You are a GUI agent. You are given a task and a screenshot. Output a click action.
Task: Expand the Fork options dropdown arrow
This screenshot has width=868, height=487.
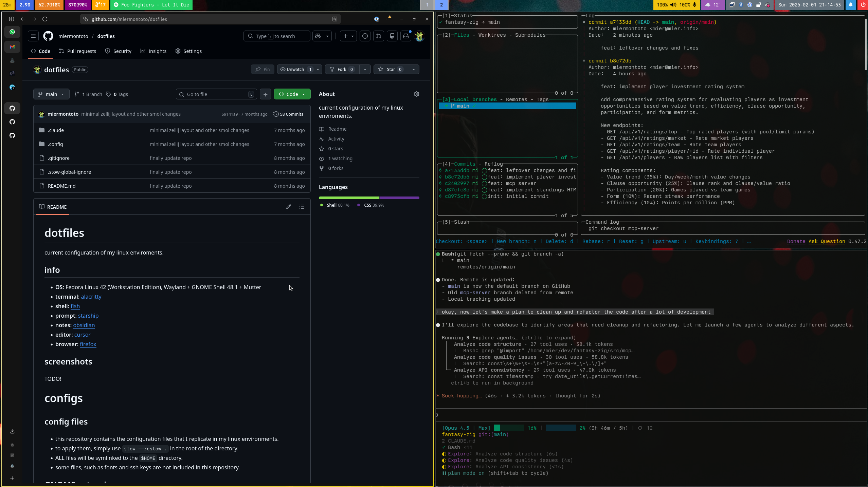point(365,69)
